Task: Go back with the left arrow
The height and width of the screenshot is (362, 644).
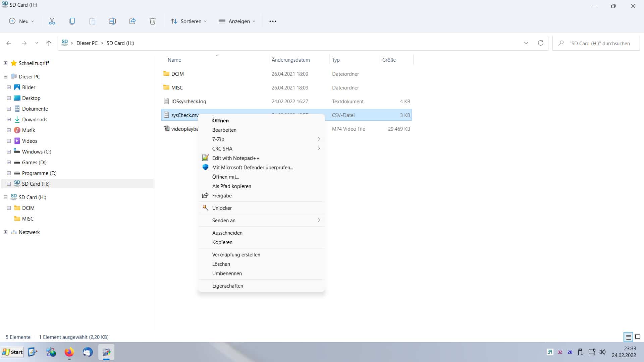Action: click(x=9, y=43)
